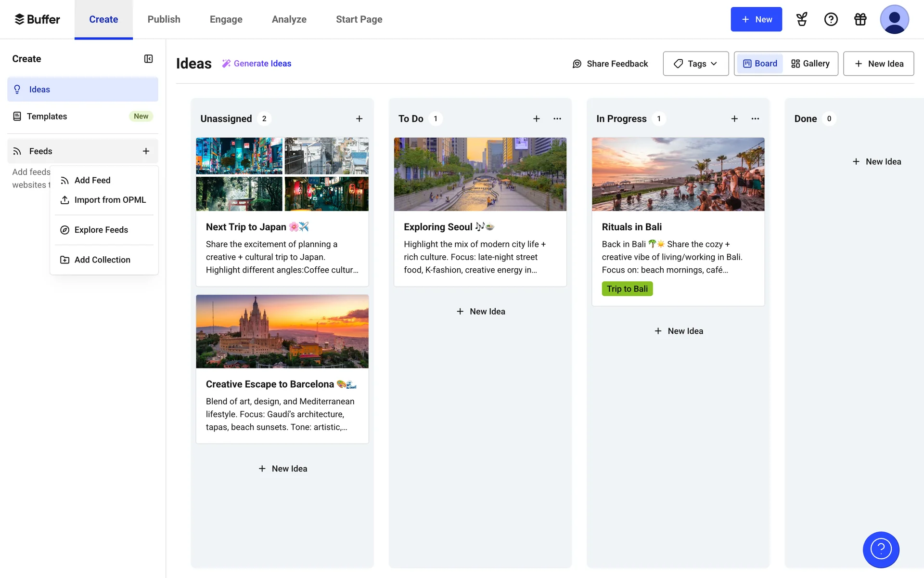The image size is (924, 578).
Task: Click the blue New button
Action: coord(756,19)
